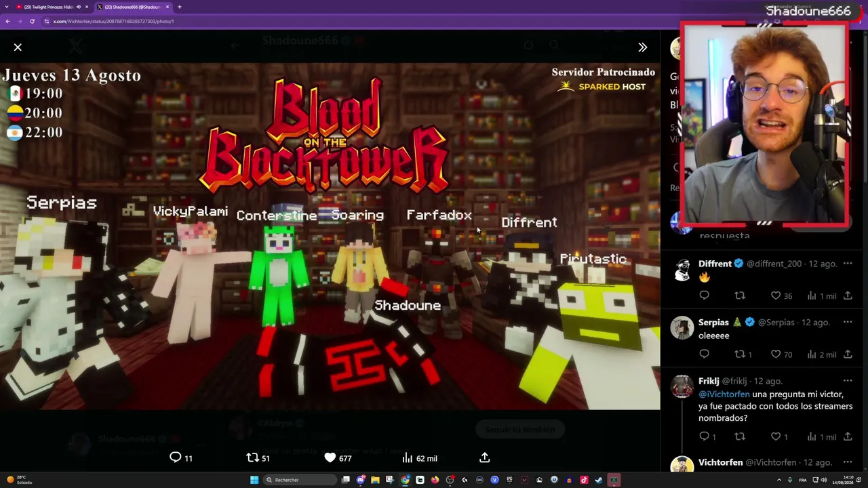The width and height of the screenshot is (868, 488).
Task: Open more options on Serpias's comment
Action: coord(848,322)
